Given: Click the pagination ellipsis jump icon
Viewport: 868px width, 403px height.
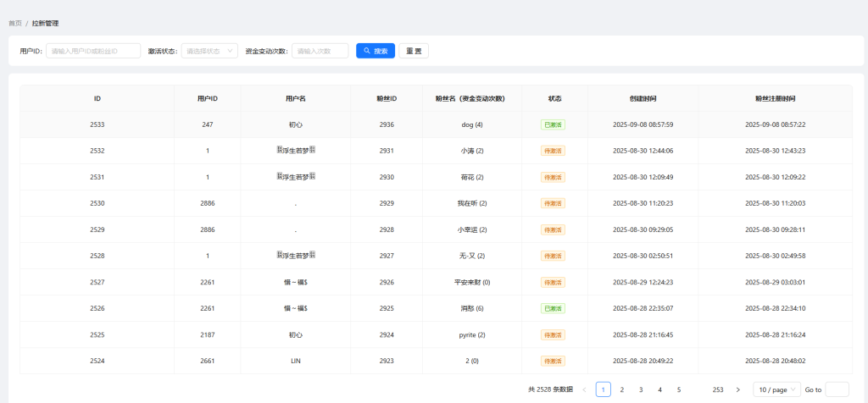Looking at the screenshot, I should (698, 389).
